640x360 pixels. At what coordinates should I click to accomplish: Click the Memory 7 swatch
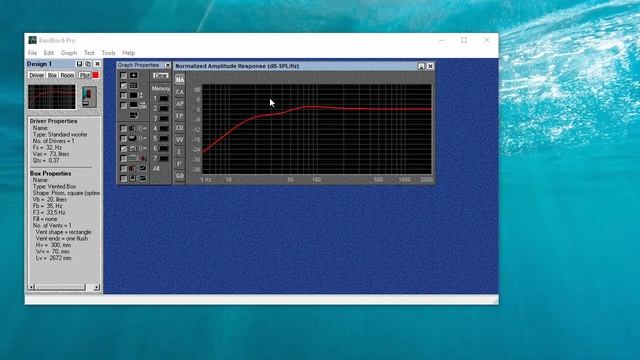(x=164, y=158)
